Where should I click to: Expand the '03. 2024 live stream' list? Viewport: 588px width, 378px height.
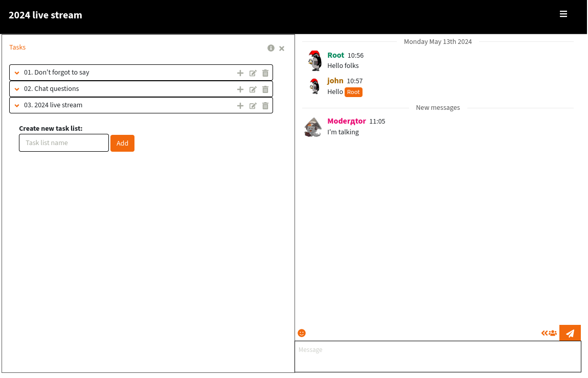click(x=17, y=106)
